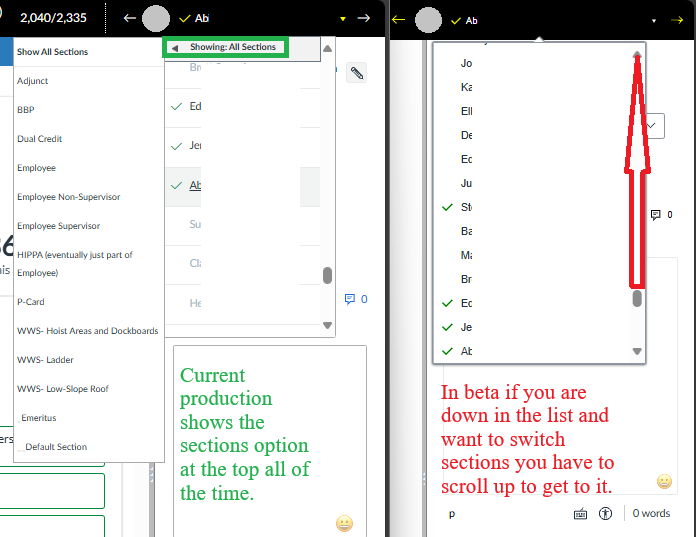
Task: Click the pencil edit icon
Action: tap(356, 73)
